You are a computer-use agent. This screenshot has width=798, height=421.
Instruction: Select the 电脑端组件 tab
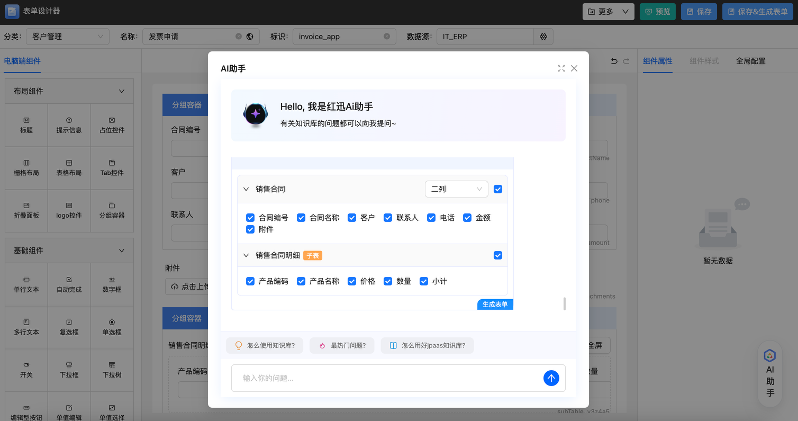[22, 61]
